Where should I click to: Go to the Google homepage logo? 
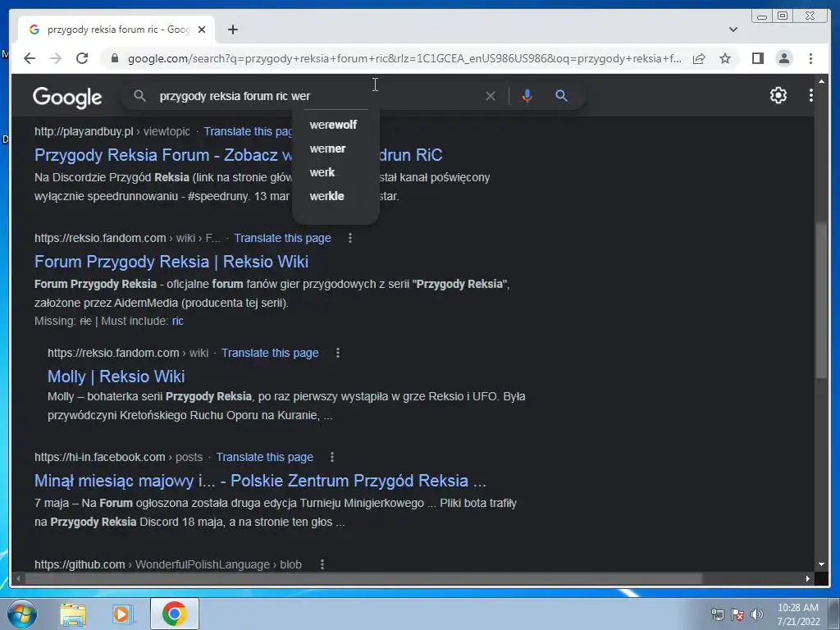67,97
